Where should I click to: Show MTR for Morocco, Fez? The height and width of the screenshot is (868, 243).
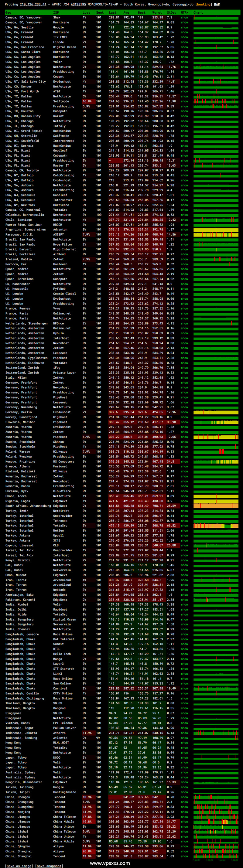tap(184, 264)
